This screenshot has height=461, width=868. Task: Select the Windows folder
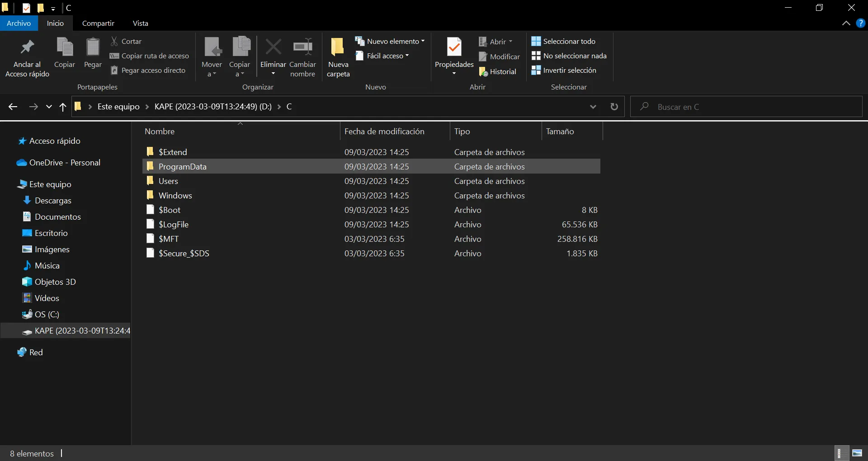371,195
